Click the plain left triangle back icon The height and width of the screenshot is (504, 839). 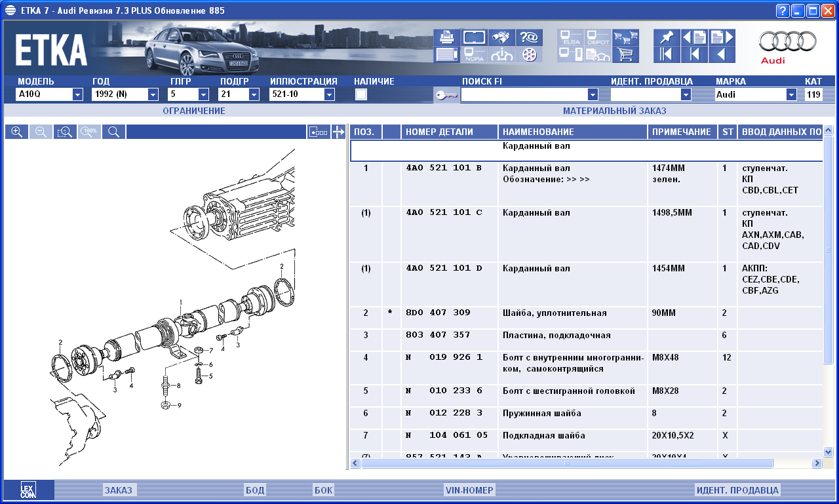point(722,54)
